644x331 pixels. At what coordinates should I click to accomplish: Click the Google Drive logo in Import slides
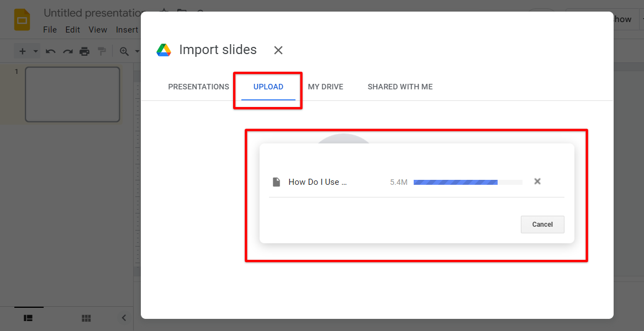click(164, 50)
